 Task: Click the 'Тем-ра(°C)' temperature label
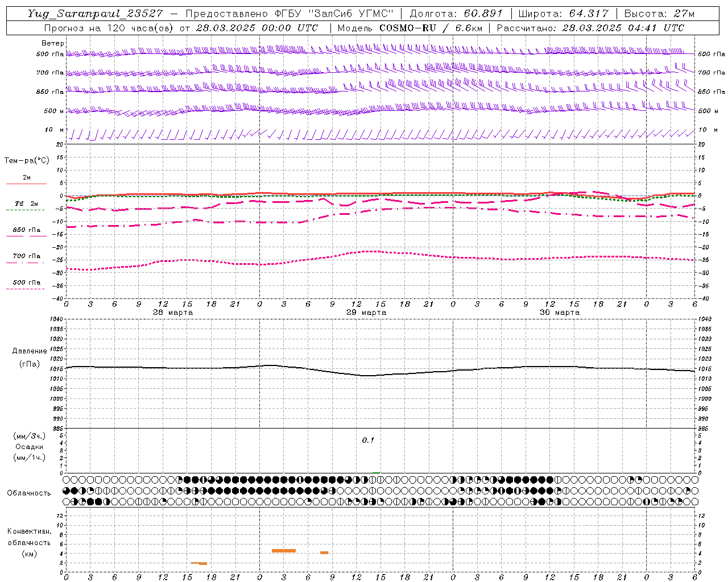[x=27, y=161]
